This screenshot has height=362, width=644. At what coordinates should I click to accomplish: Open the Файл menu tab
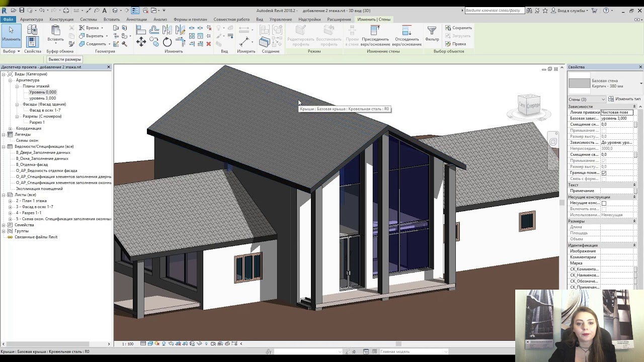(8, 20)
